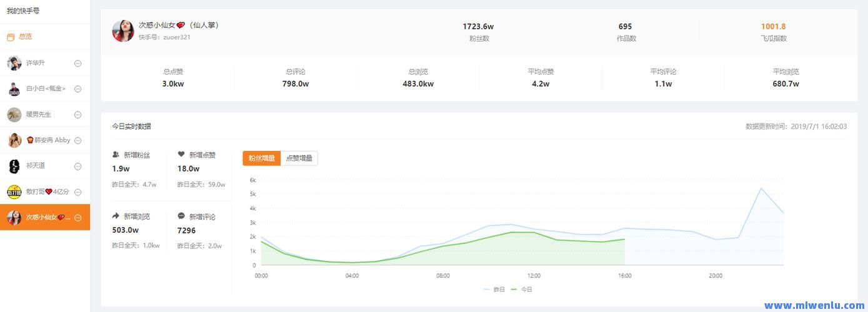Click the minus icon next to 暖男先生
The height and width of the screenshot is (312, 868).
(78, 115)
